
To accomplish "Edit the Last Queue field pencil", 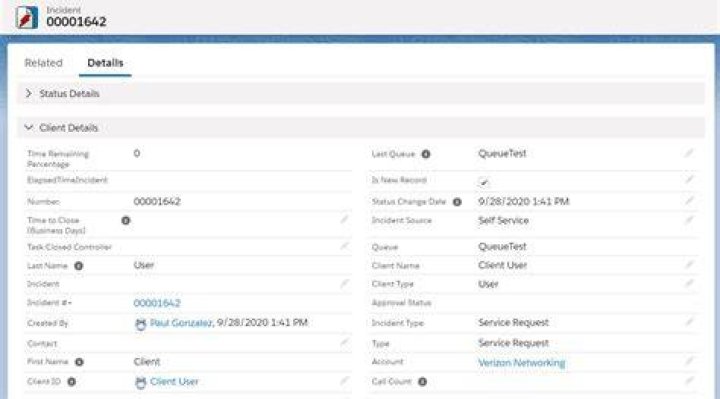I will pos(689,153).
